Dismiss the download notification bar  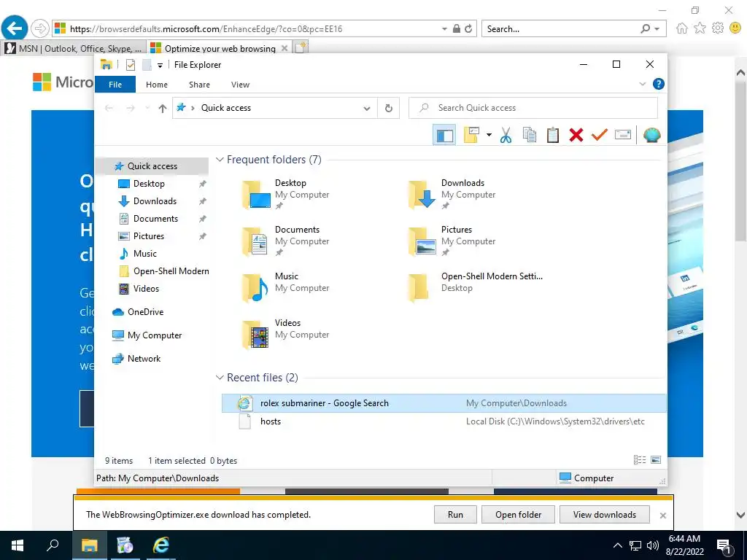[662, 516]
